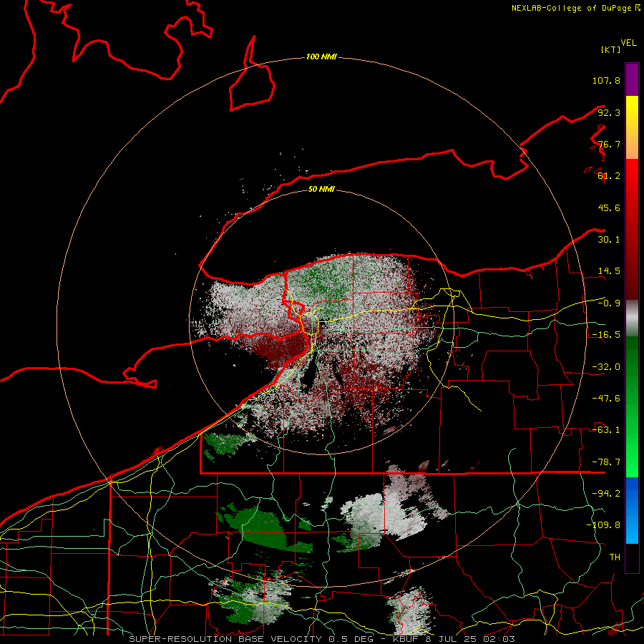The height and width of the screenshot is (644, 644).
Task: Click the -109.8 velocity scale value
Action: [603, 525]
